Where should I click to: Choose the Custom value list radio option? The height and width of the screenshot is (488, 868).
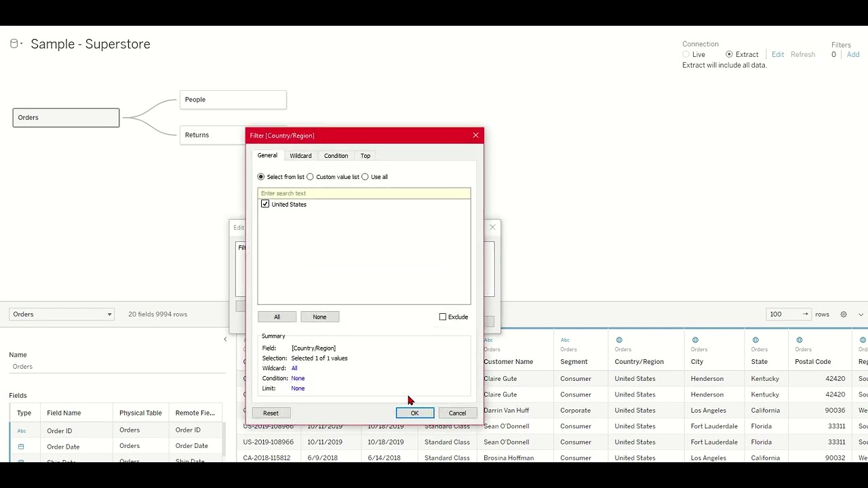[x=310, y=177]
